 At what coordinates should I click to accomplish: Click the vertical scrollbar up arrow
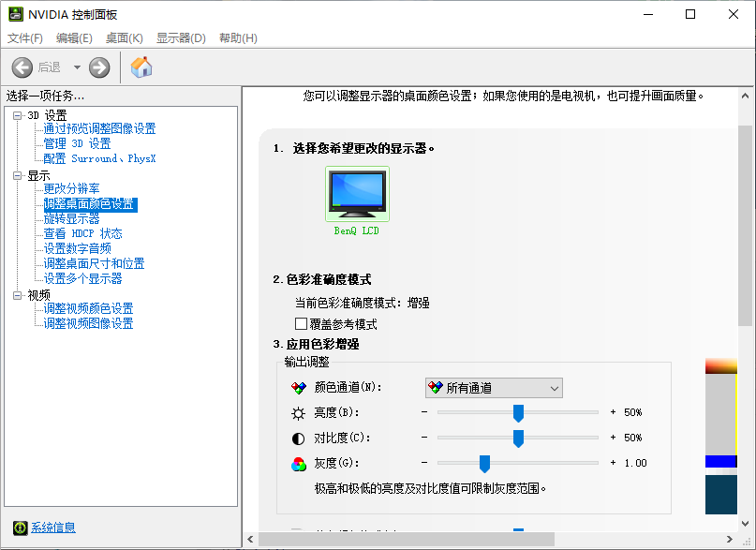(x=745, y=96)
